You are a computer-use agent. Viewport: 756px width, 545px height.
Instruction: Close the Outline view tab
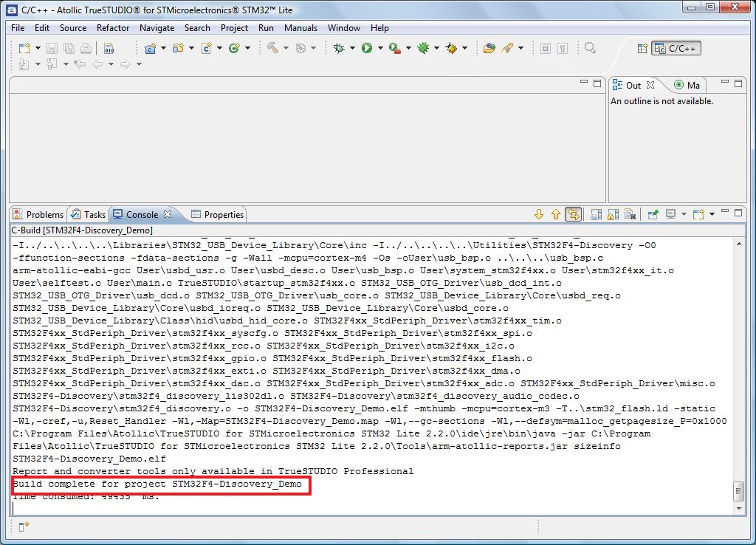click(x=650, y=85)
